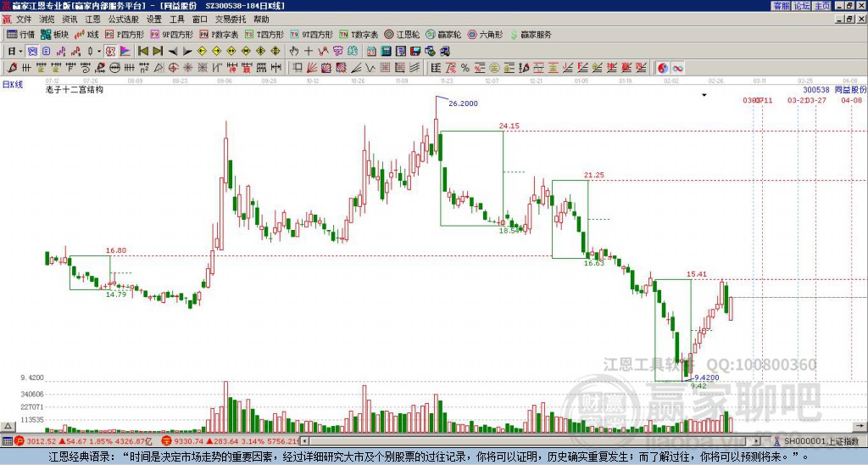Toggle the yin-yang icon button

[663, 68]
